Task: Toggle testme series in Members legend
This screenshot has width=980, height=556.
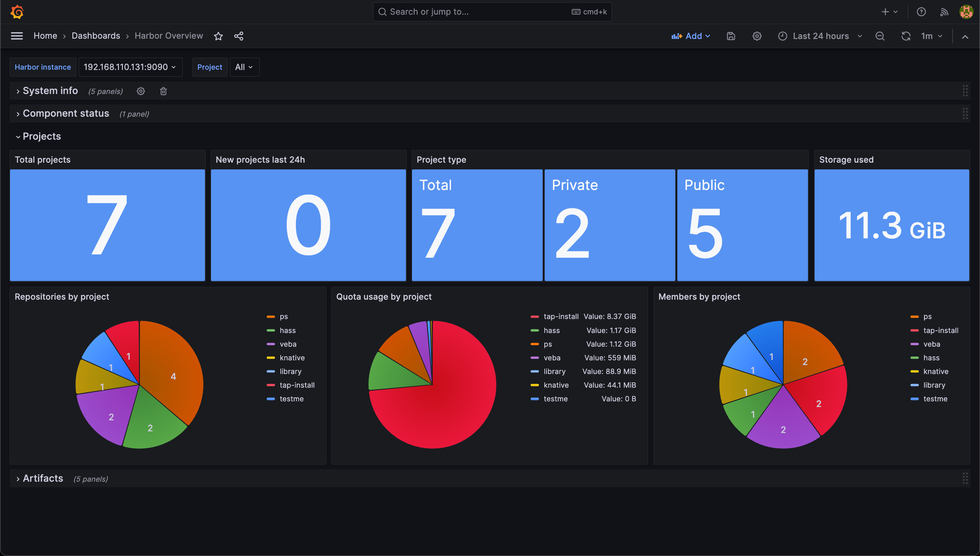Action: (x=935, y=399)
